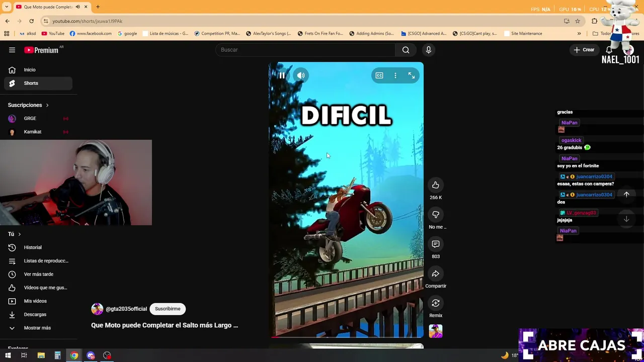The height and width of the screenshot is (362, 644).
Task: Remix this Short
Action: point(436,303)
